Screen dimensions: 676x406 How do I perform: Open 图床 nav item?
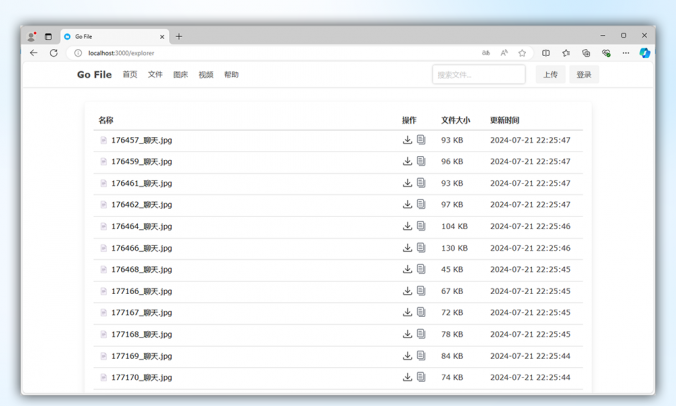point(181,75)
